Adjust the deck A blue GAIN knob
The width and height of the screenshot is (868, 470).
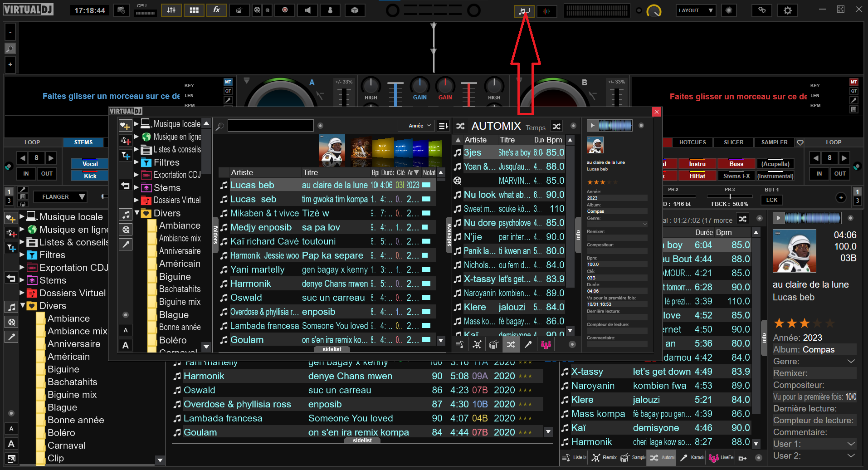[x=419, y=86]
